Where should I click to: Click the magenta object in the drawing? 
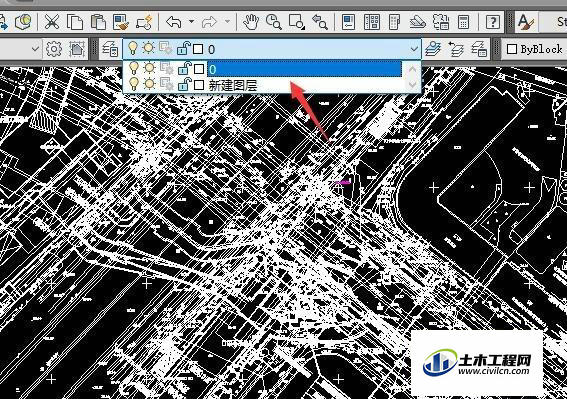pyautogui.click(x=342, y=183)
